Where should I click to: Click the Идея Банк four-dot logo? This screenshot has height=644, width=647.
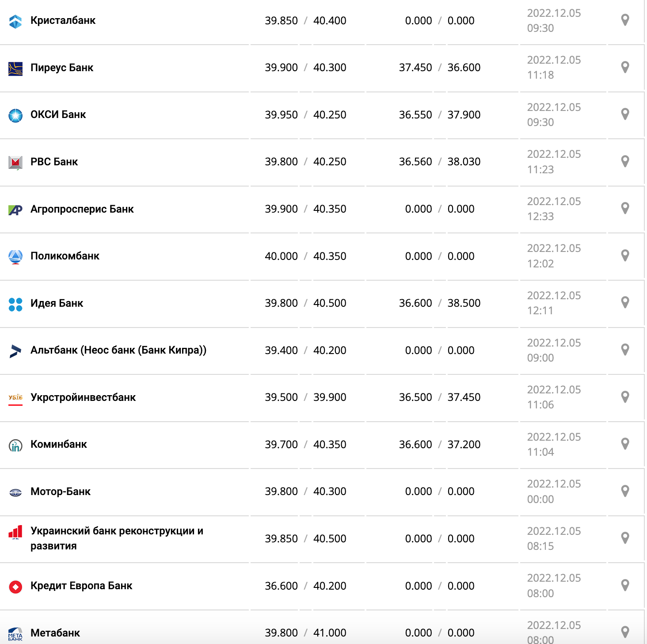click(x=15, y=304)
